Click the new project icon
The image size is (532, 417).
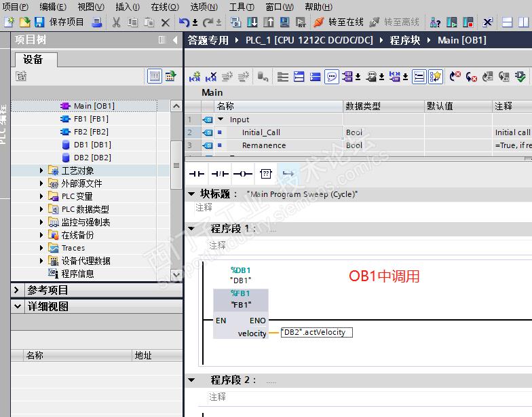9,22
